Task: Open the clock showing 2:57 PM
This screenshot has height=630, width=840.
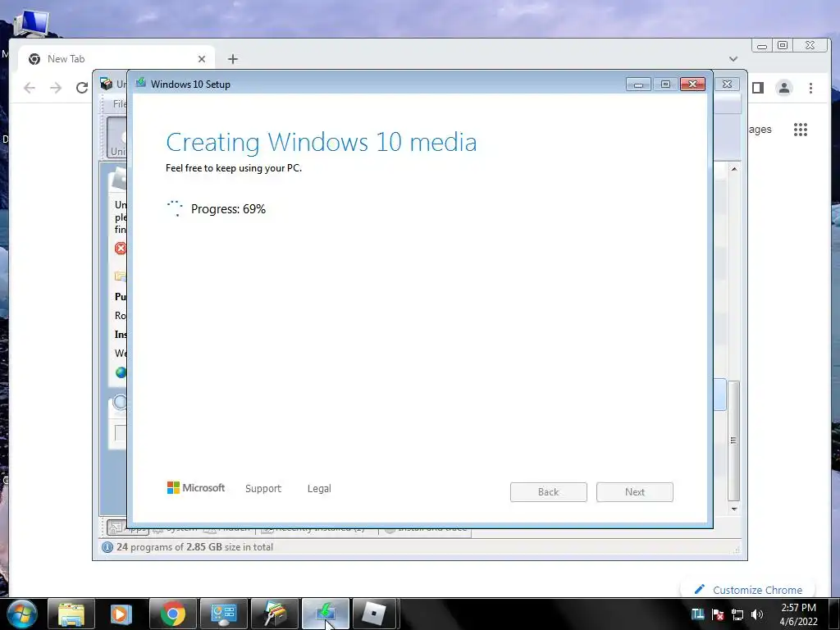Action: point(798,614)
